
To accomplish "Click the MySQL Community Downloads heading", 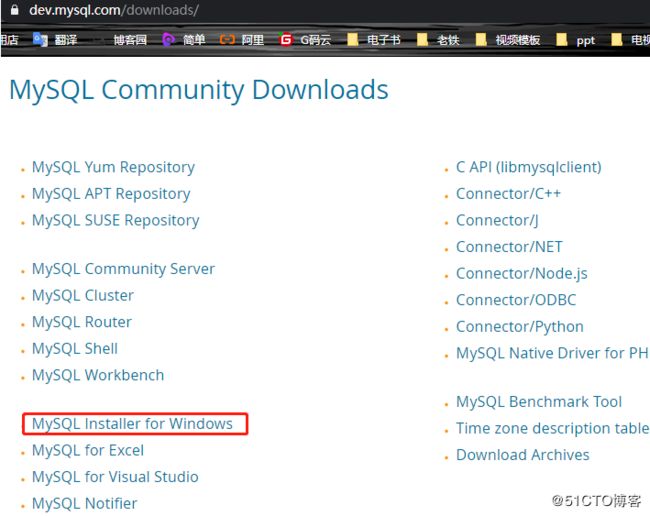I will pos(199,90).
